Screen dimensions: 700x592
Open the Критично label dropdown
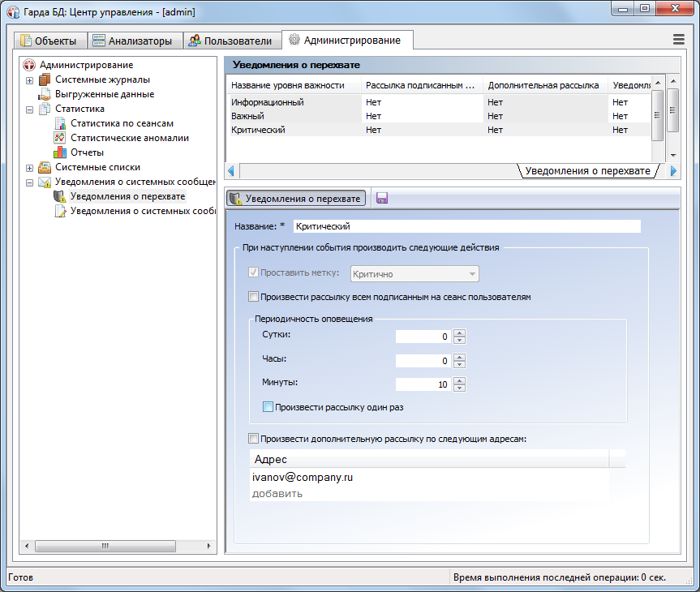pyautogui.click(x=414, y=274)
